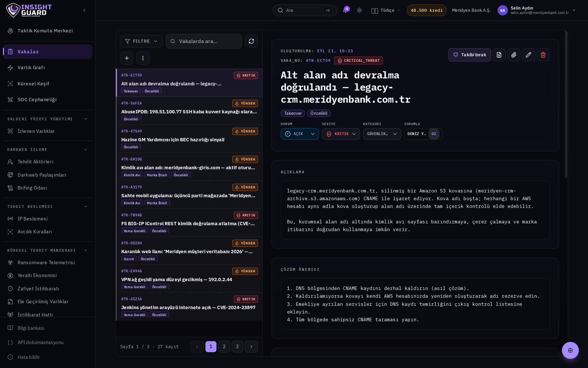Collapse Küresel Tehdit Manzarası section

click(x=47, y=250)
